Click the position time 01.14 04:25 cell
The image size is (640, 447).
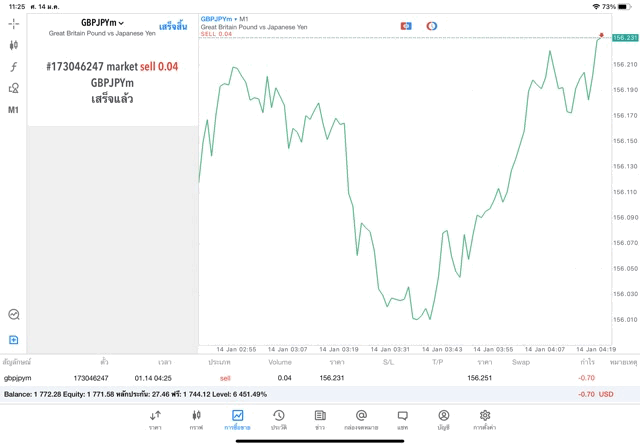[x=153, y=378]
